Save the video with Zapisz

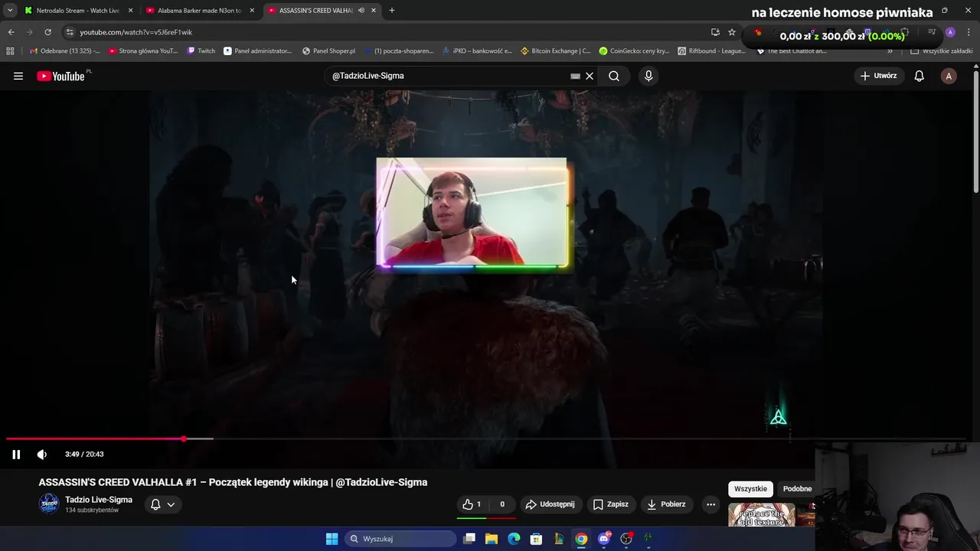click(611, 504)
